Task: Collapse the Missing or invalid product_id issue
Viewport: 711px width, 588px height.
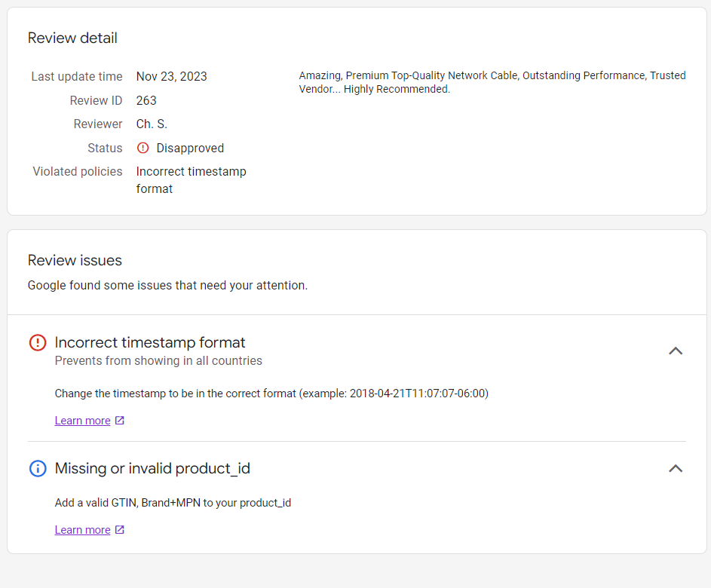Action: pos(676,468)
